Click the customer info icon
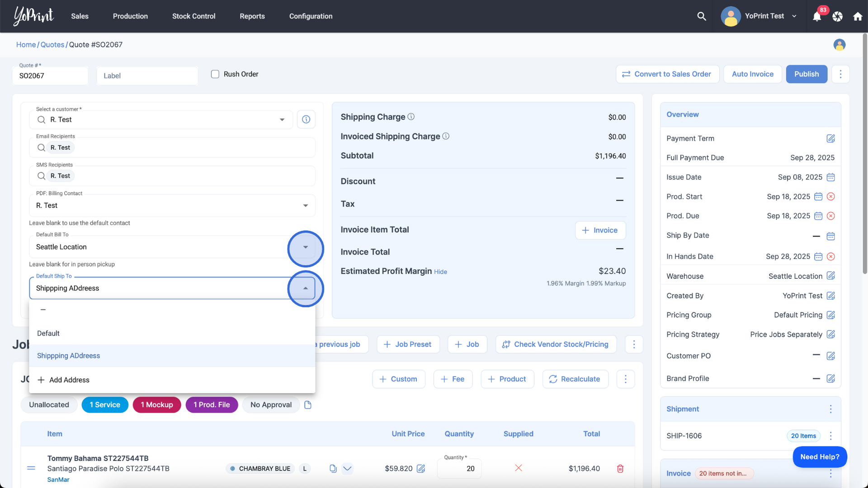 click(x=306, y=119)
